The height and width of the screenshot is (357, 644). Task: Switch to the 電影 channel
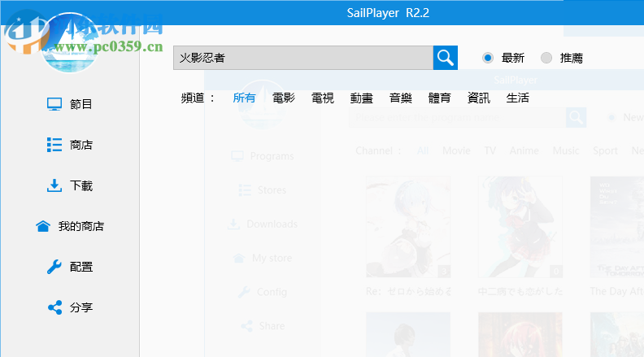pyautogui.click(x=284, y=98)
